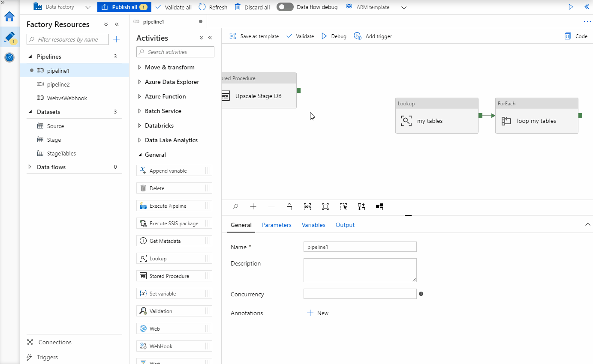Image resolution: width=593 pixels, height=364 pixels.
Task: Click the plus to add a factory resource
Action: [116, 39]
